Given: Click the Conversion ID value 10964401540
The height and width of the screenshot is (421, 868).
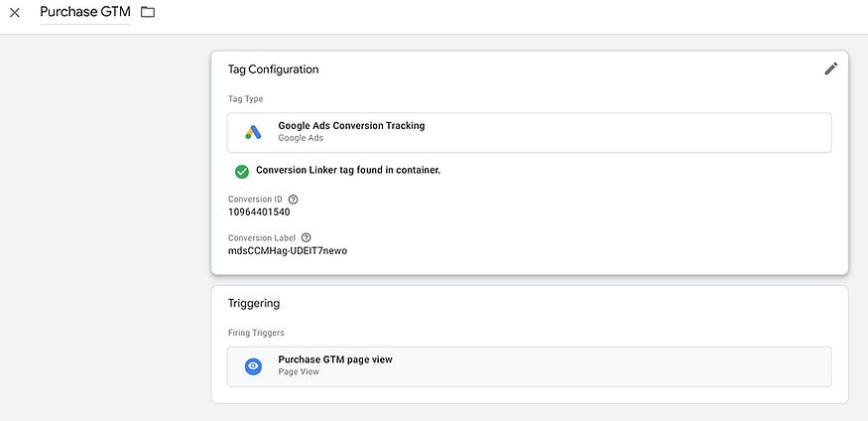Looking at the screenshot, I should pos(259,211).
